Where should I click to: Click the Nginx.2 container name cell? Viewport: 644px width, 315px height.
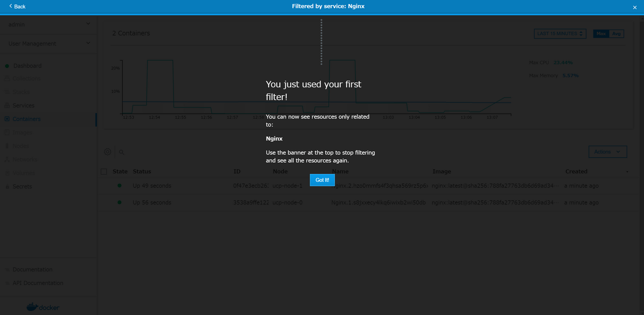click(379, 186)
